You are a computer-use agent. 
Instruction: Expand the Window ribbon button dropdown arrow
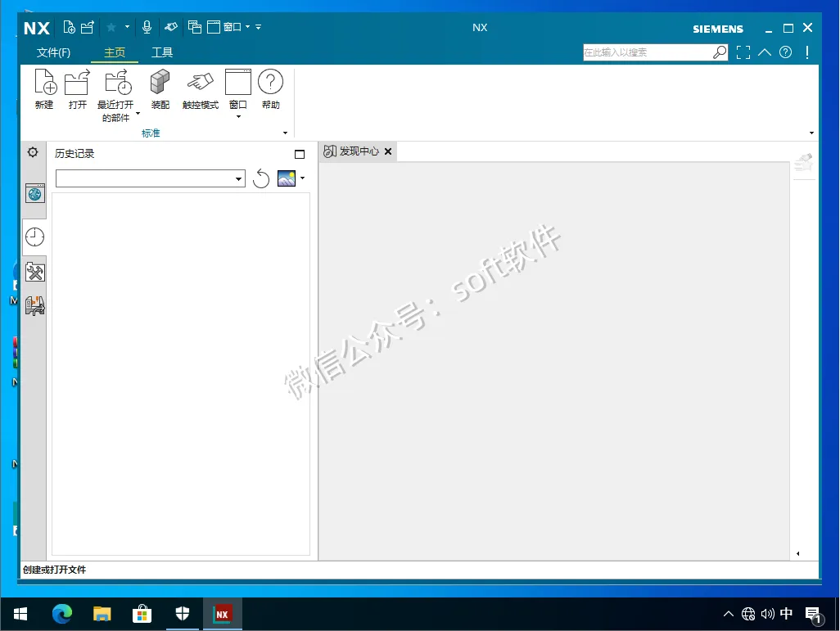(x=238, y=117)
